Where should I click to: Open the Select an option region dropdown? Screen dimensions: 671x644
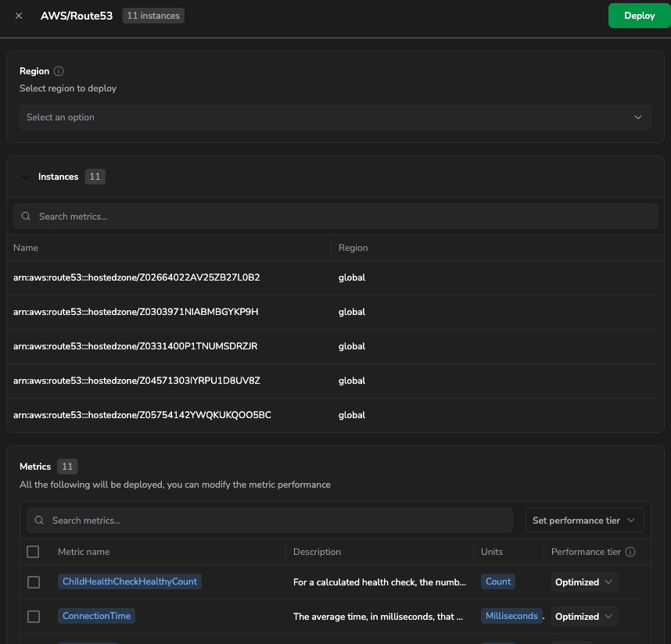pyautogui.click(x=335, y=117)
